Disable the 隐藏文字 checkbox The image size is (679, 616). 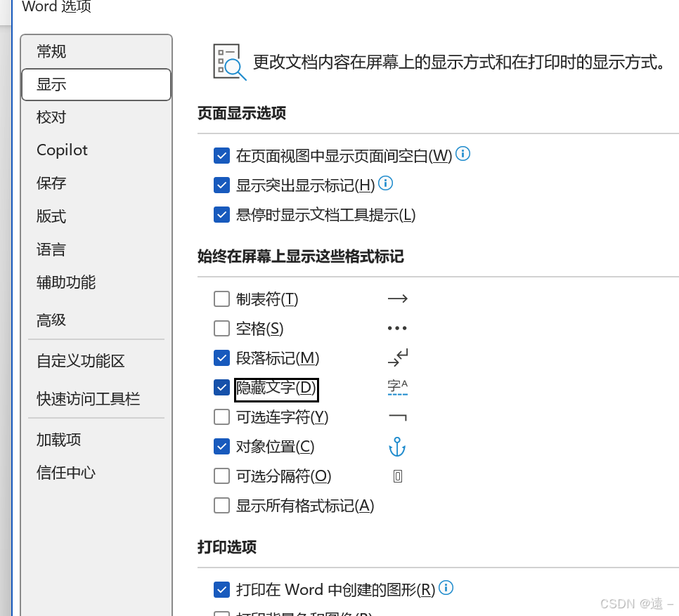tap(221, 387)
